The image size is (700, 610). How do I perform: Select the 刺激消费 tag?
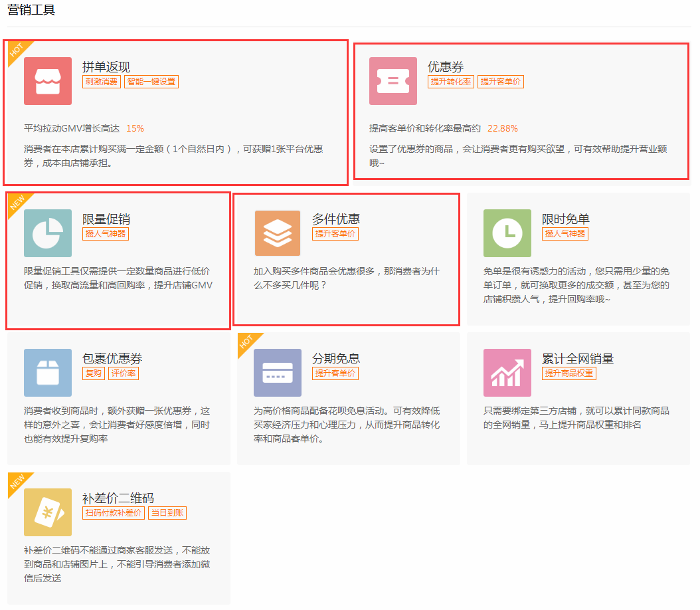102,82
